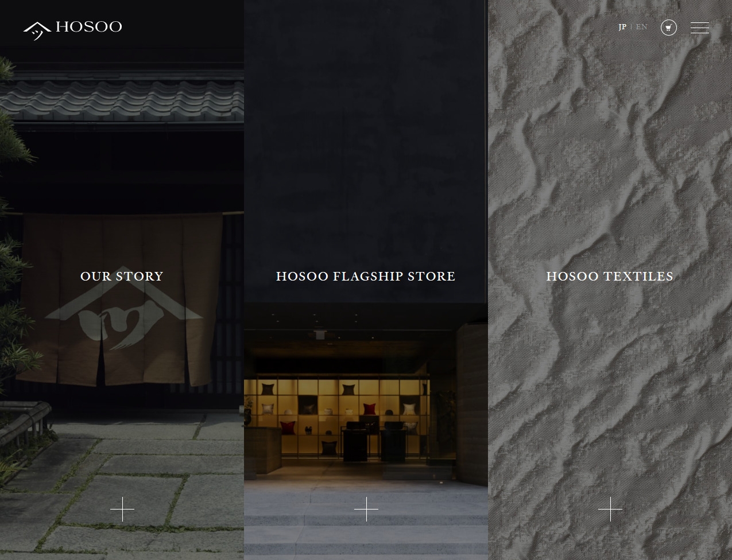Click the HOSOO wordmark text in header
Image resolution: width=732 pixels, height=560 pixels.
point(89,27)
